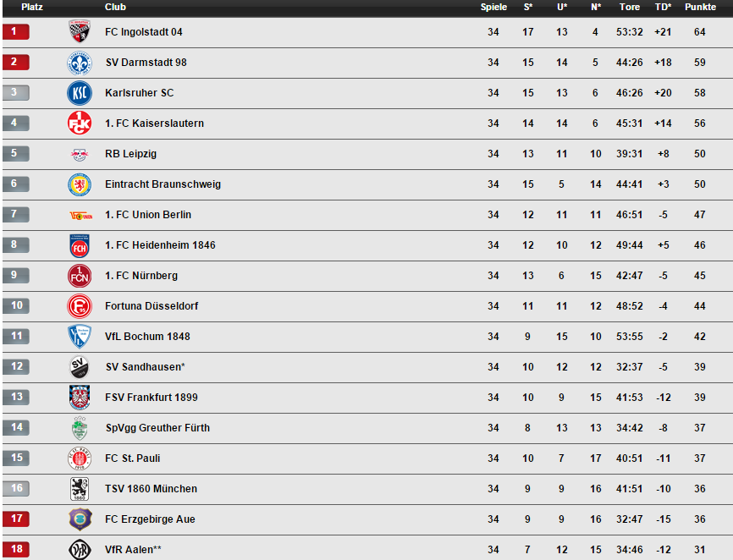Open the Karlsruher SC blue KSC logo
The image size is (733, 560).
[80, 93]
